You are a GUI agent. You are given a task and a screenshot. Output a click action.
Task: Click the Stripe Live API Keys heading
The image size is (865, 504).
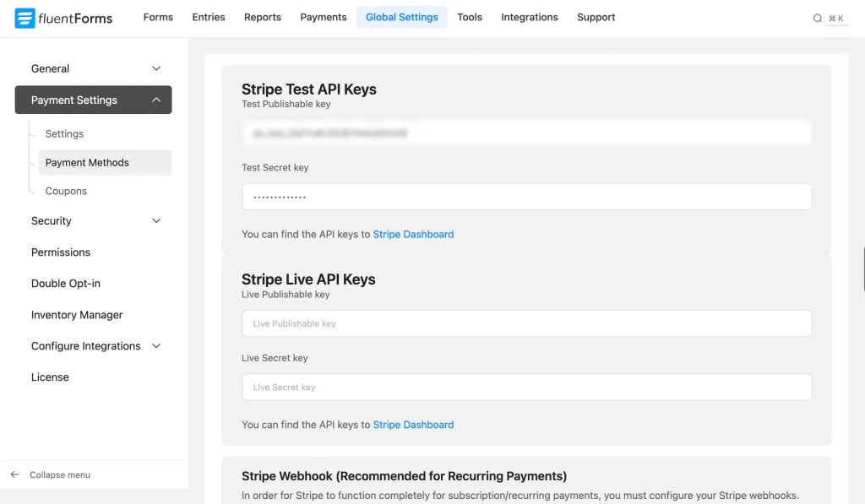coord(308,279)
